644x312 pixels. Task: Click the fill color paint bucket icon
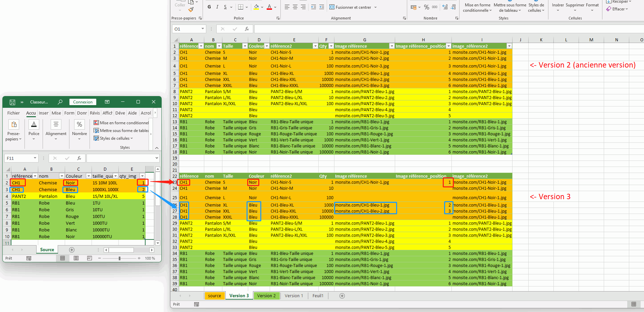point(256,7)
